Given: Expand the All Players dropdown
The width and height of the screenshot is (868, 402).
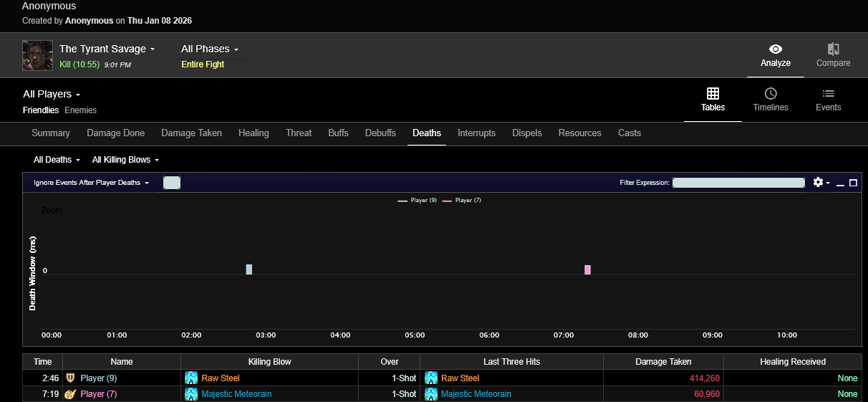Looking at the screenshot, I should coord(52,94).
